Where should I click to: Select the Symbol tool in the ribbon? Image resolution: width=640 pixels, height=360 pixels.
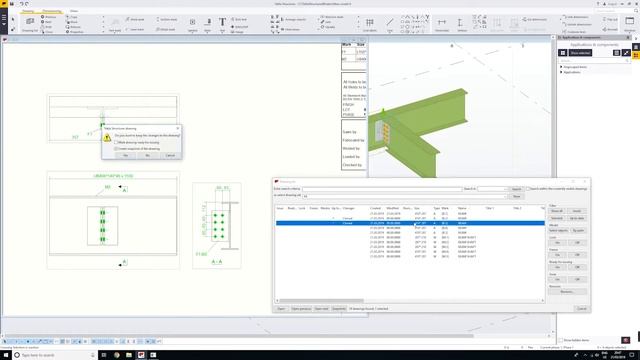point(192,24)
